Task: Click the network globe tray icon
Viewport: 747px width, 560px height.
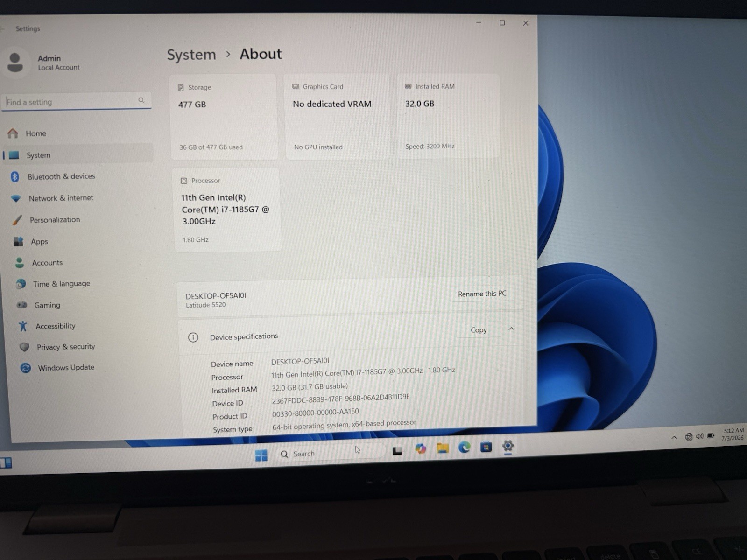Action: pyautogui.click(x=689, y=437)
